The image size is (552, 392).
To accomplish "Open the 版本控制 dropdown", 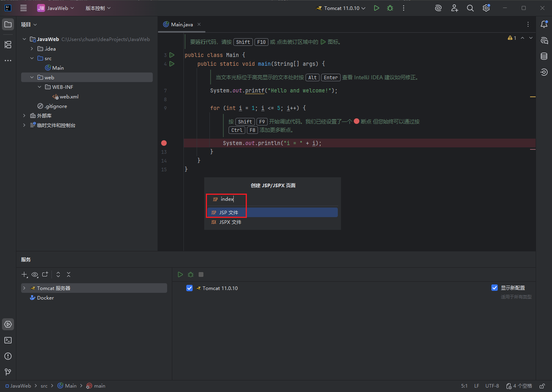I will 98,8.
